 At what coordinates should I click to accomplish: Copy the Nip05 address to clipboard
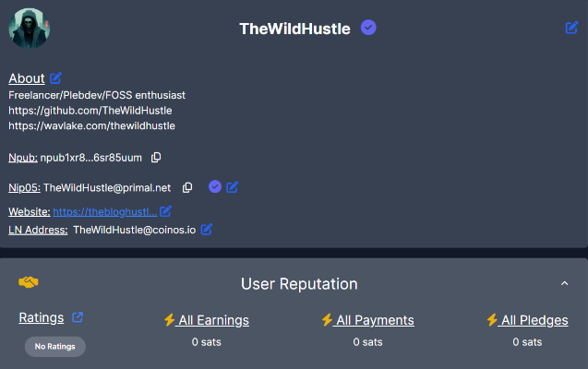click(187, 187)
